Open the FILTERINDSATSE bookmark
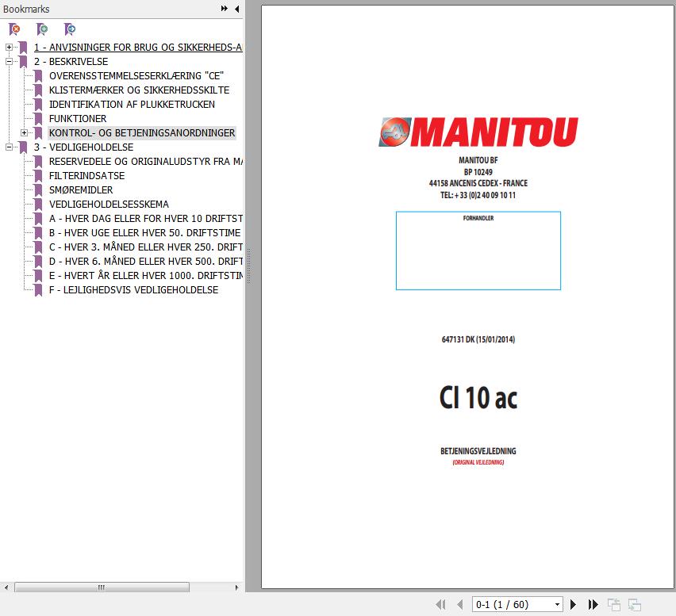Viewport: 676px width, 616px height. pos(86,176)
